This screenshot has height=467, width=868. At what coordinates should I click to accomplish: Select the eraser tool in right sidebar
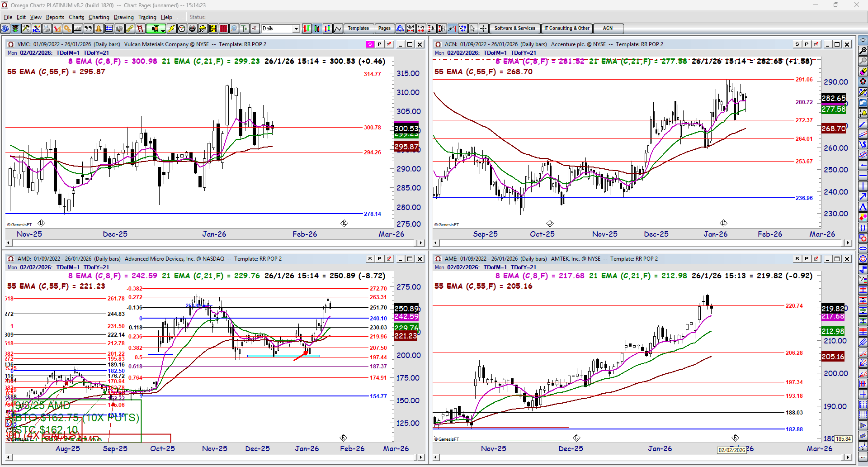[863, 71]
